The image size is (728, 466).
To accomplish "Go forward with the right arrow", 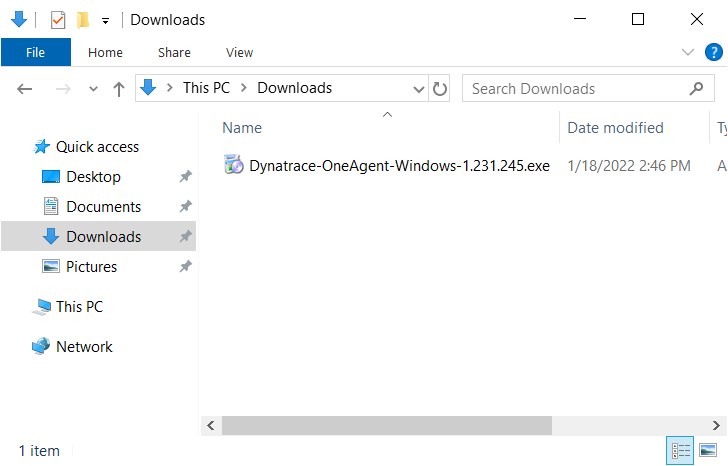I will pos(63,89).
